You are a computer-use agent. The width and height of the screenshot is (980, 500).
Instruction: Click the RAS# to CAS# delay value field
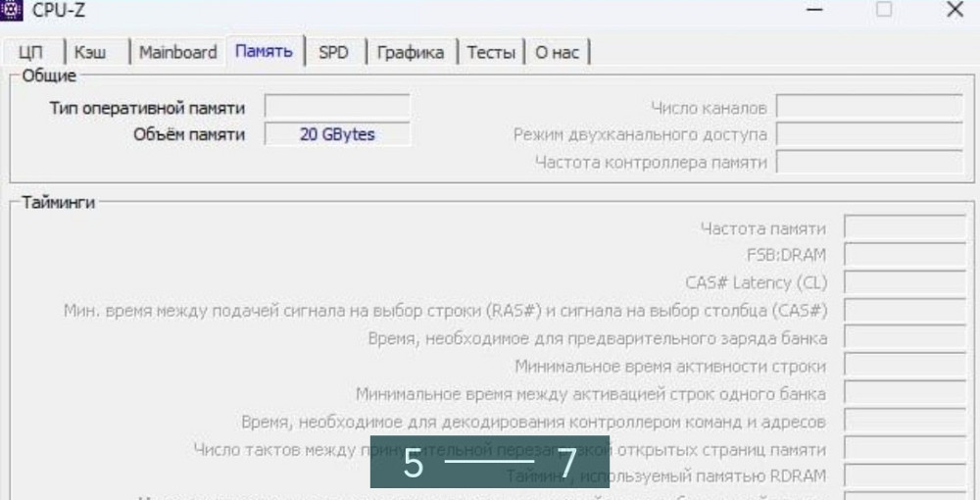pos(905,311)
